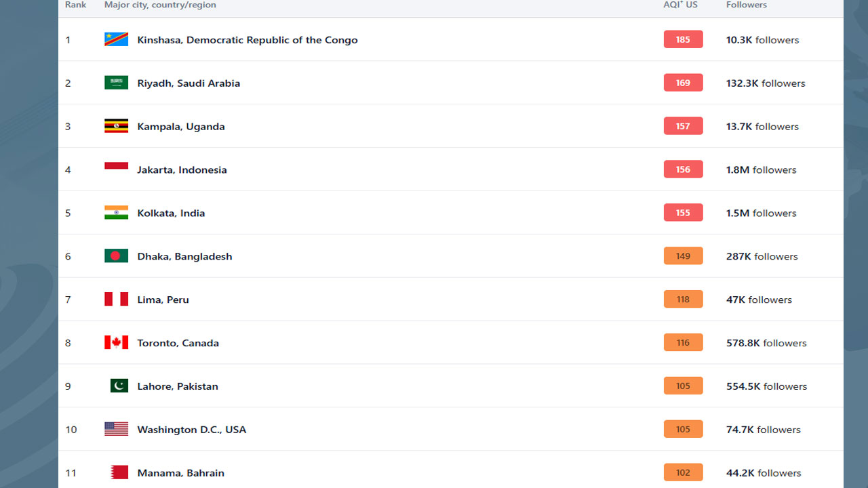Click the Rank column header

75,5
